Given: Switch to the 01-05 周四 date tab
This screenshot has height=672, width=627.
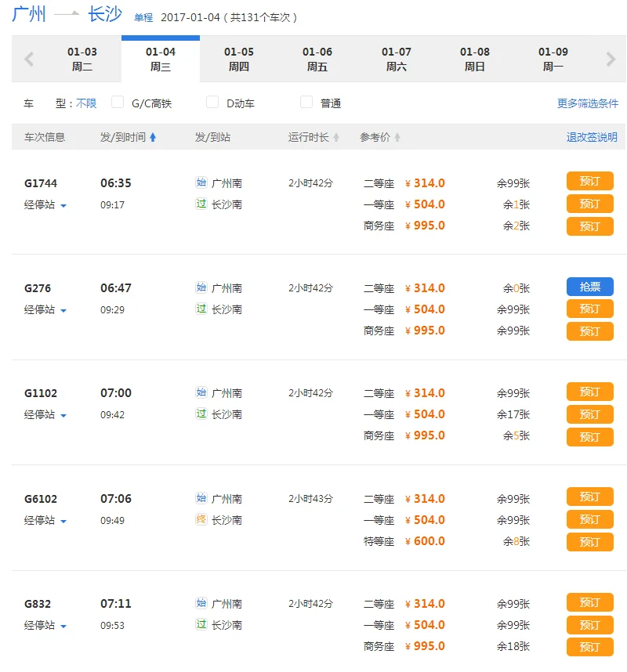Looking at the screenshot, I should (240, 59).
